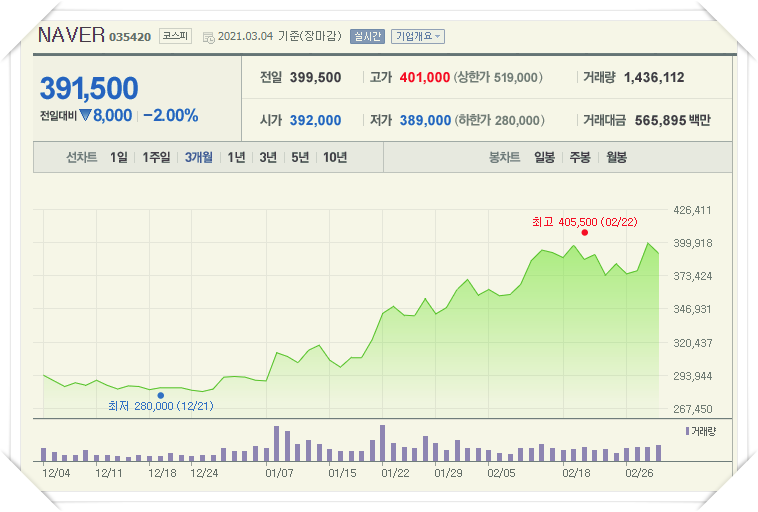
Task: Click the 01/22 date axis label
Action: click(395, 473)
